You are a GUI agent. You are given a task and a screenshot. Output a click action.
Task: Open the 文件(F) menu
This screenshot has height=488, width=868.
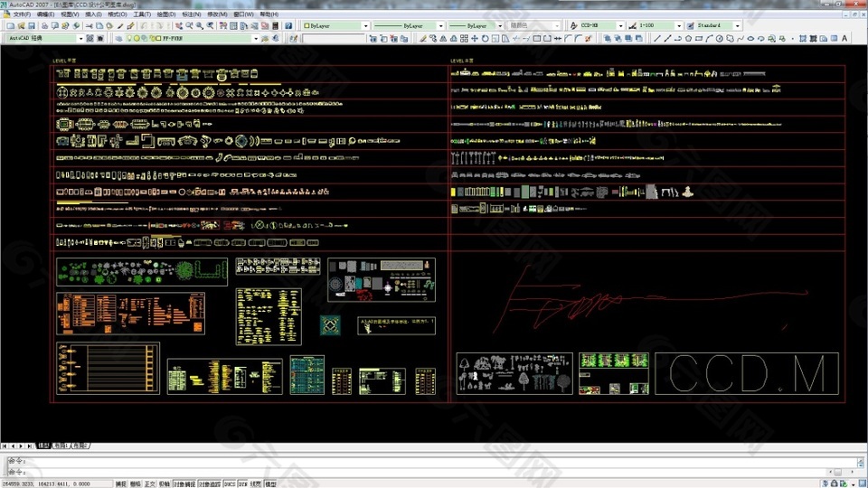[22, 14]
